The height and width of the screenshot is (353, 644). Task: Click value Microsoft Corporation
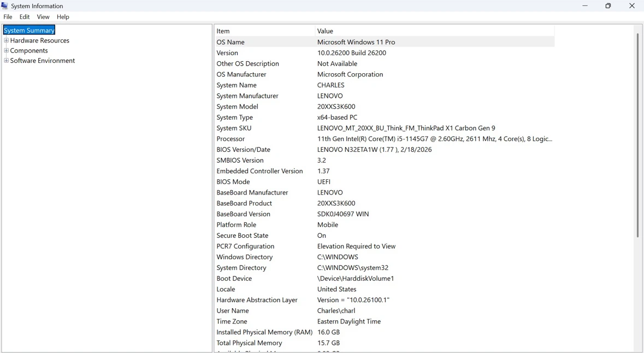(x=350, y=74)
